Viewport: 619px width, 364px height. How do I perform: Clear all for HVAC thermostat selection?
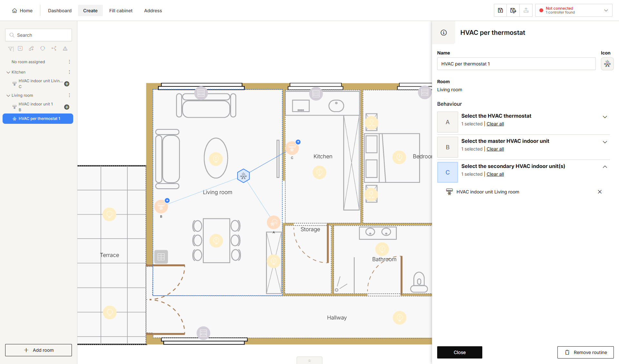point(495,124)
